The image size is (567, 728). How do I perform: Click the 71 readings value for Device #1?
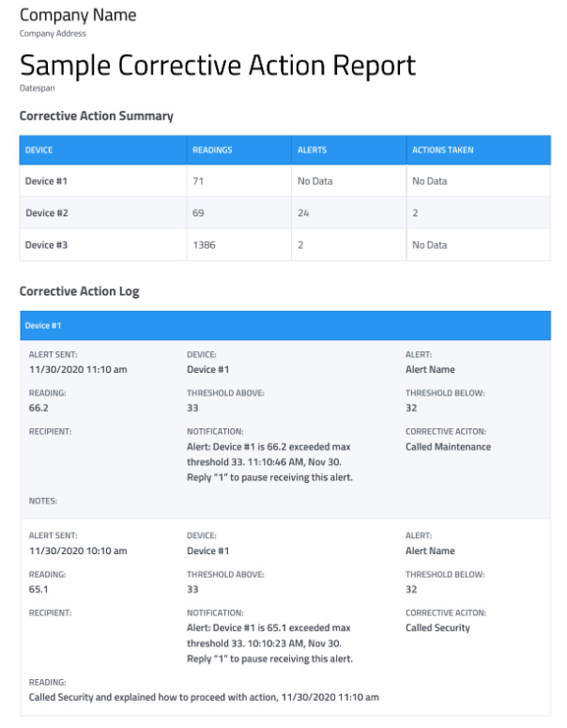click(x=198, y=181)
